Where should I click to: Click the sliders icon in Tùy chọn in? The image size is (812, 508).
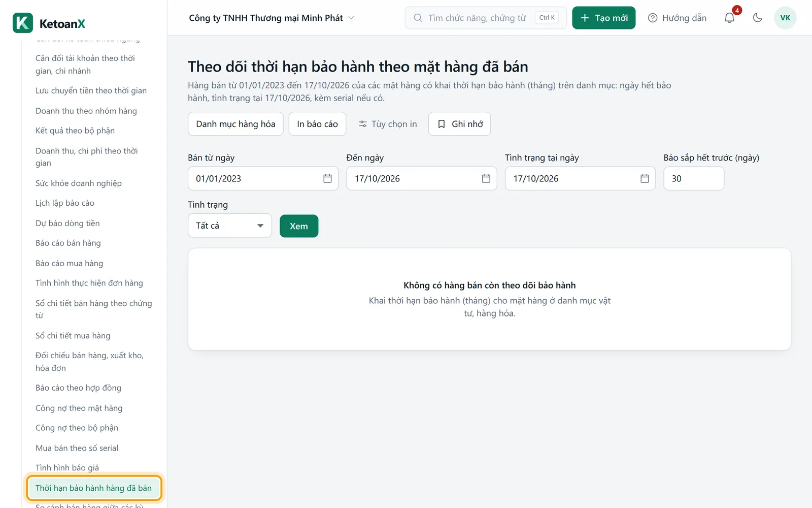click(363, 124)
